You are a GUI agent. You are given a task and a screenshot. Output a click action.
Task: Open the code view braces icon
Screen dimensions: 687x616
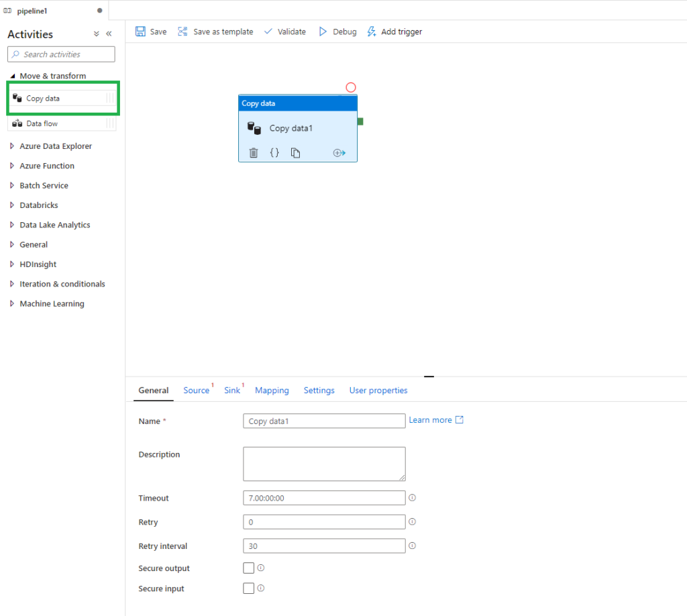click(x=274, y=153)
